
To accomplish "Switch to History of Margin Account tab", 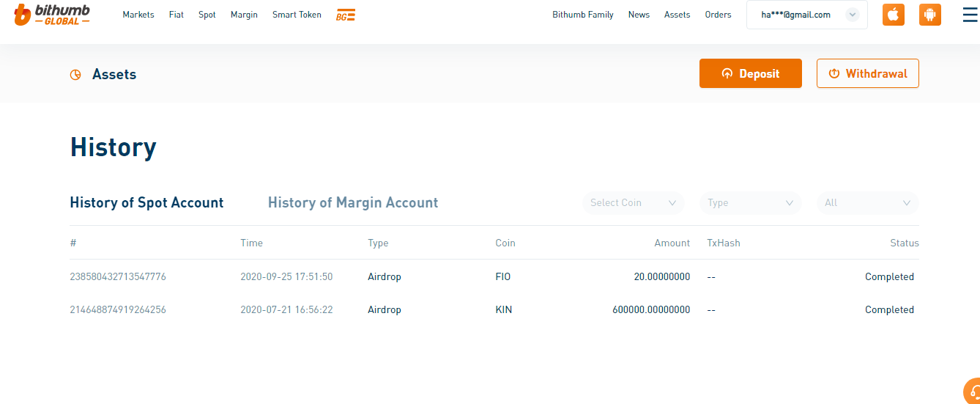I will click(353, 202).
